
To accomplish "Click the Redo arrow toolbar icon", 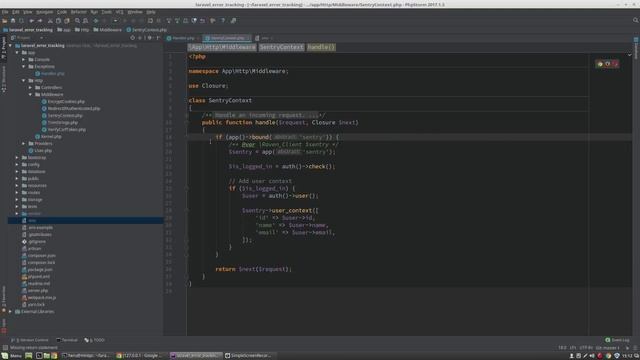I will (40, 20).
